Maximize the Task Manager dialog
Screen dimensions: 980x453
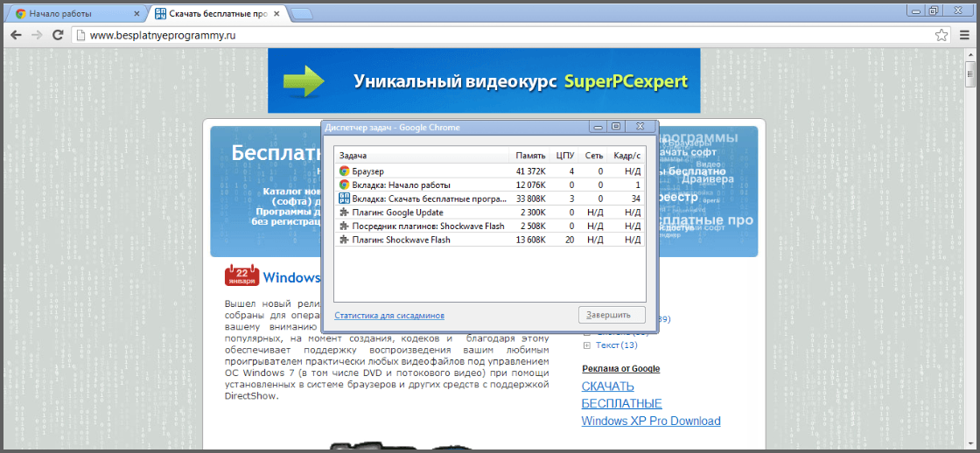(616, 126)
